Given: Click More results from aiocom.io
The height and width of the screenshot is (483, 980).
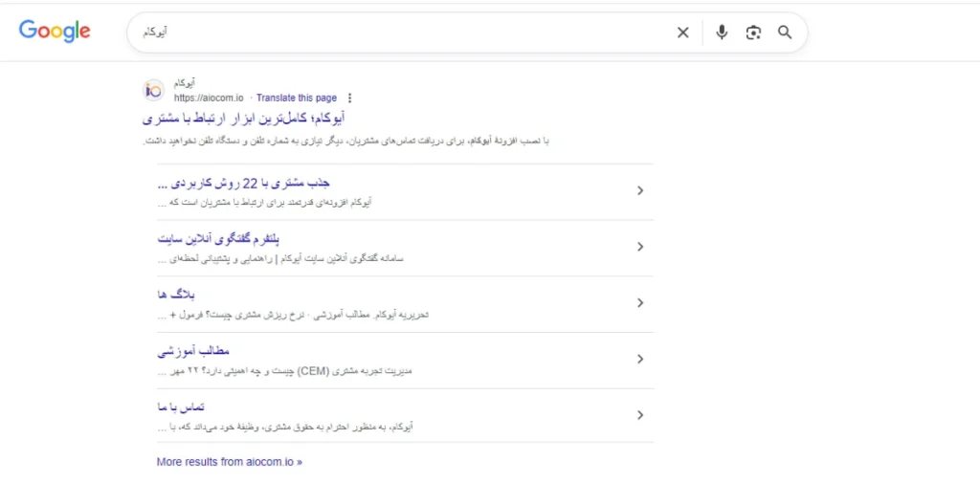Looking at the screenshot, I should tap(229, 461).
